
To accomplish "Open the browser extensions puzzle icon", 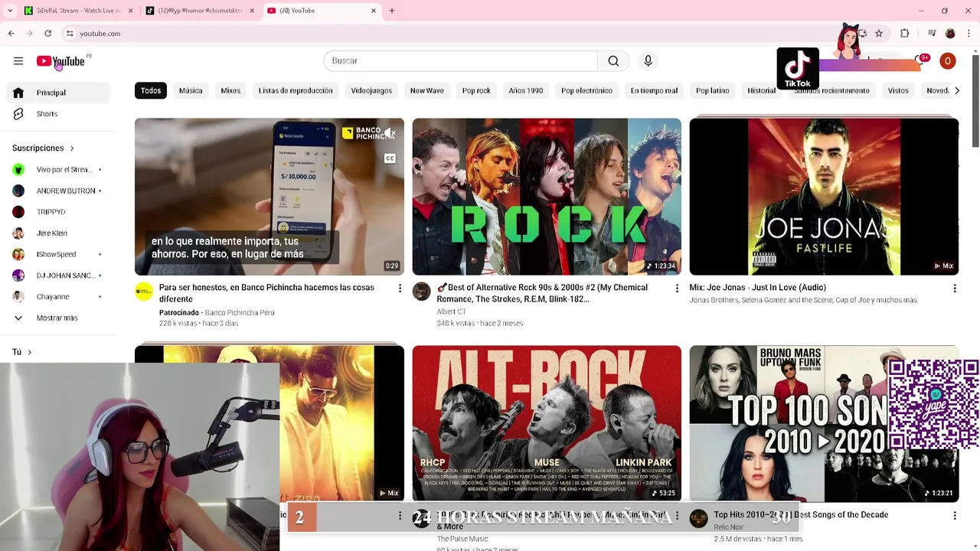I will coord(904,34).
